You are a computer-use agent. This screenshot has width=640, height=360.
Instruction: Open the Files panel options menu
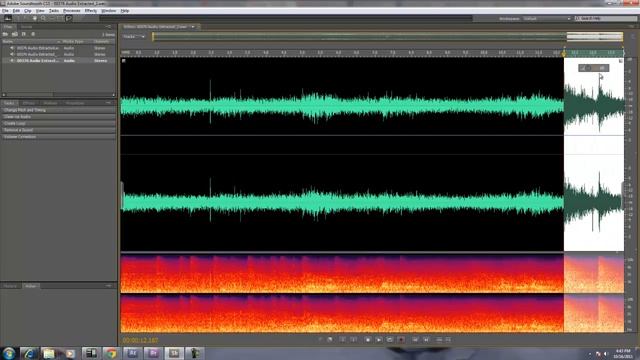pyautogui.click(x=109, y=27)
